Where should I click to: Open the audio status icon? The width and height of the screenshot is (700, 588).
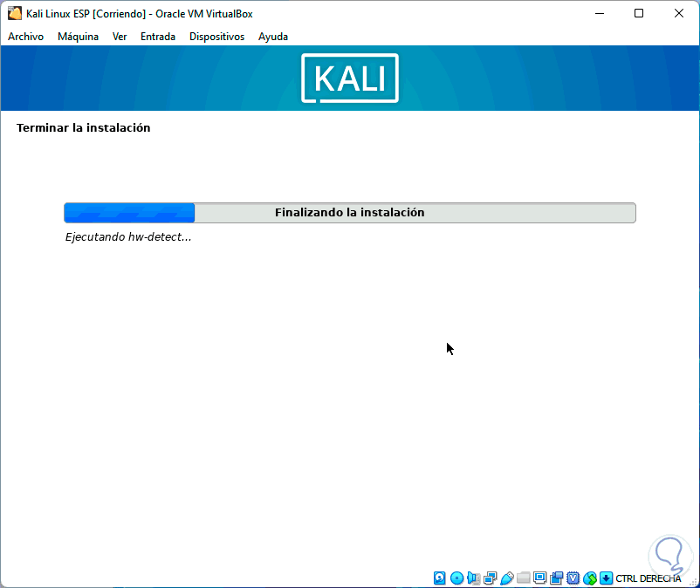pyautogui.click(x=473, y=578)
